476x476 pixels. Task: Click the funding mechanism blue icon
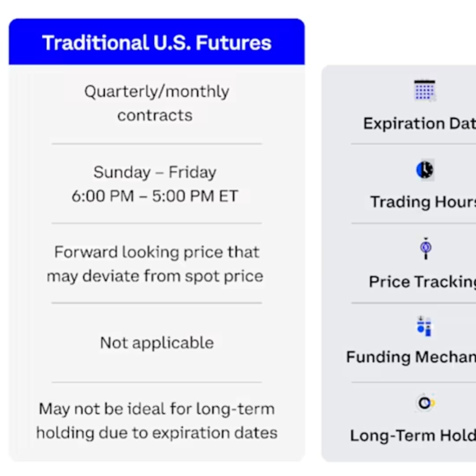coord(424,327)
